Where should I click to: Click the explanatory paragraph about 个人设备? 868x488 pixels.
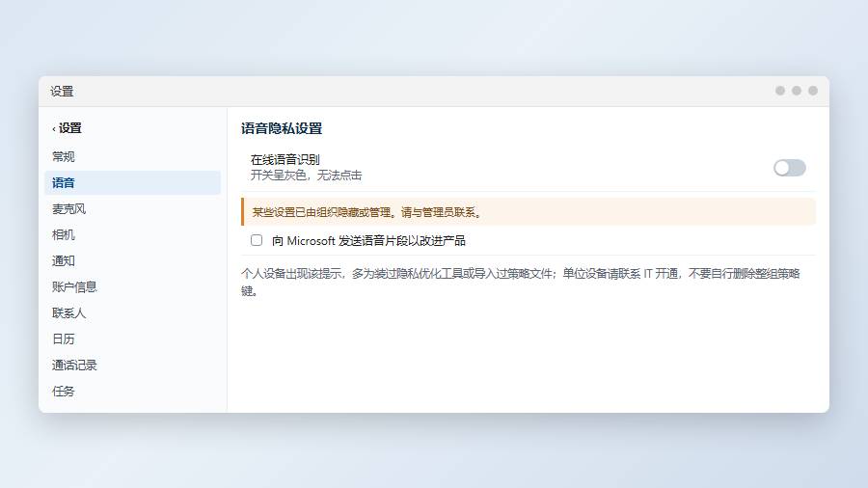tap(521, 282)
